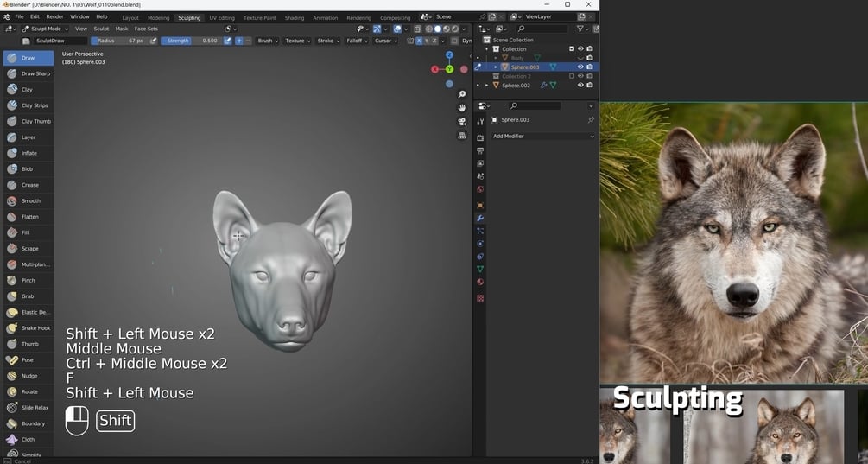Open the Face Sets menu
The width and height of the screenshot is (868, 464).
click(146, 29)
